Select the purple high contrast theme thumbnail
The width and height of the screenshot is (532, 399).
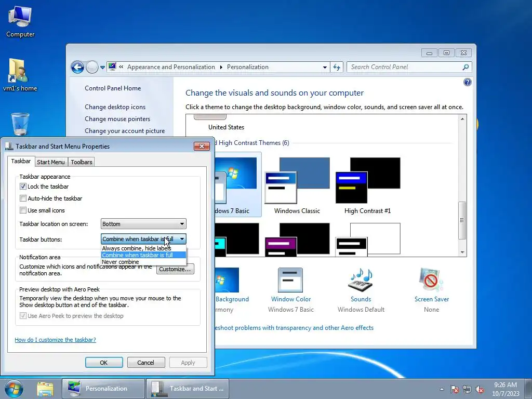tap(297, 239)
